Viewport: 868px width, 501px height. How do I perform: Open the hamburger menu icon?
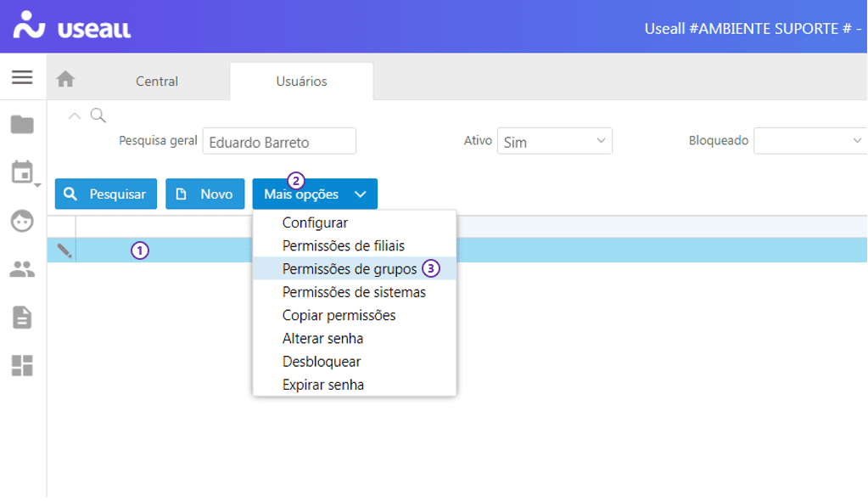click(x=22, y=77)
